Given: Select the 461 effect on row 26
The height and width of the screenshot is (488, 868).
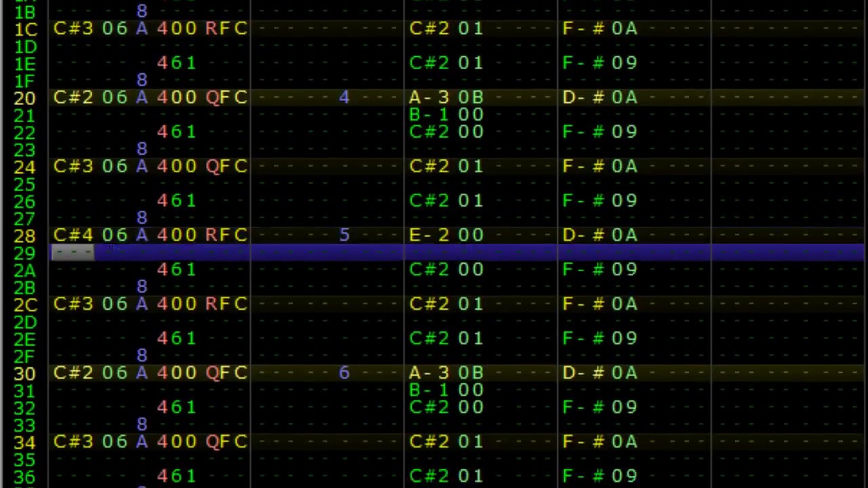Looking at the screenshot, I should [176, 201].
